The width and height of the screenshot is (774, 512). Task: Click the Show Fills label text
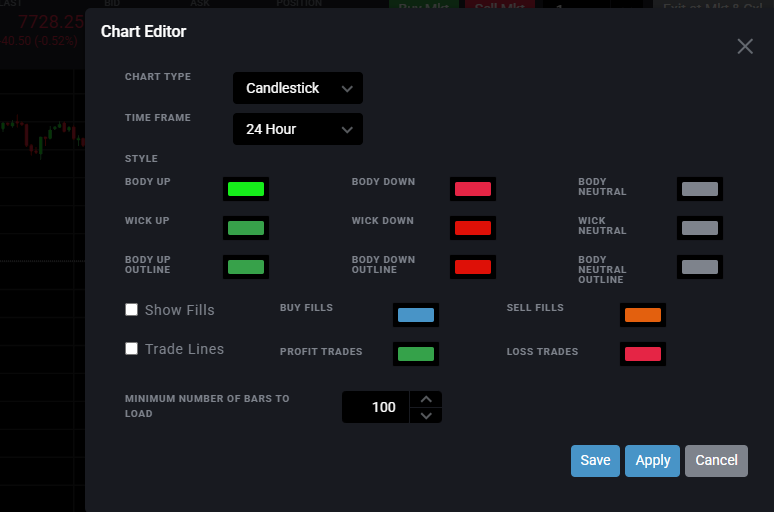coord(180,310)
